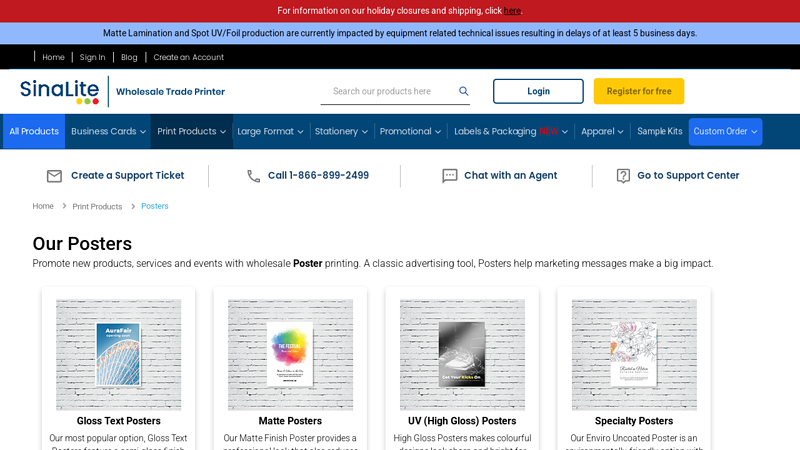Image resolution: width=800 pixels, height=450 pixels.
Task: Select the All Products tab
Action: click(x=34, y=132)
